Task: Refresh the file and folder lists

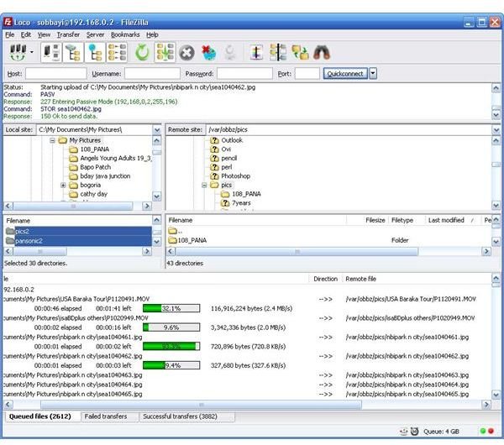Action: click(x=142, y=52)
